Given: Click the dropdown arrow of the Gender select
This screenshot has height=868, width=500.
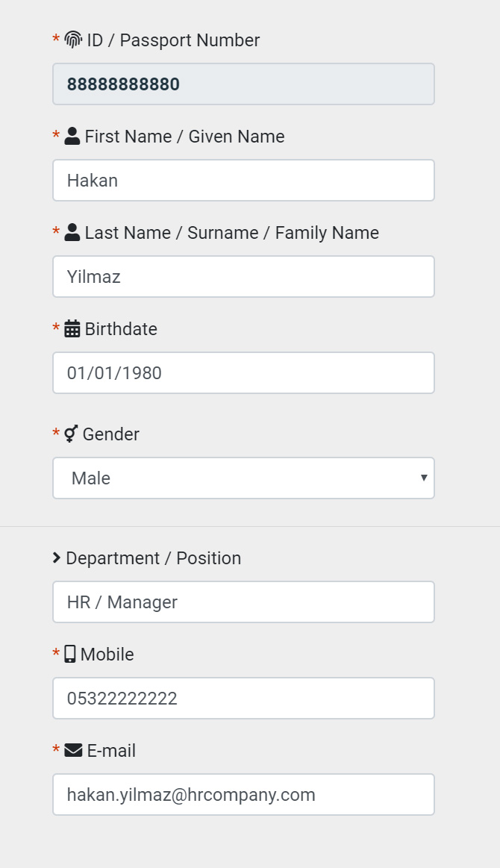Looking at the screenshot, I should (424, 478).
